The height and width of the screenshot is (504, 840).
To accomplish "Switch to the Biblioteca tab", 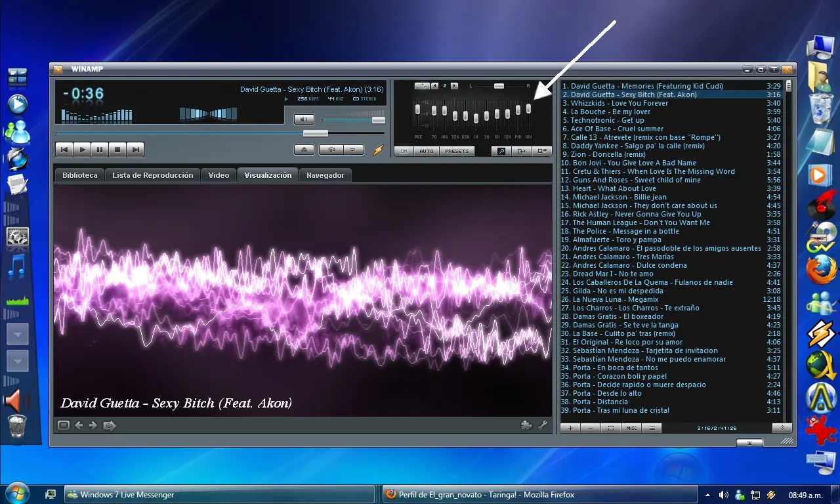I will pyautogui.click(x=79, y=175).
